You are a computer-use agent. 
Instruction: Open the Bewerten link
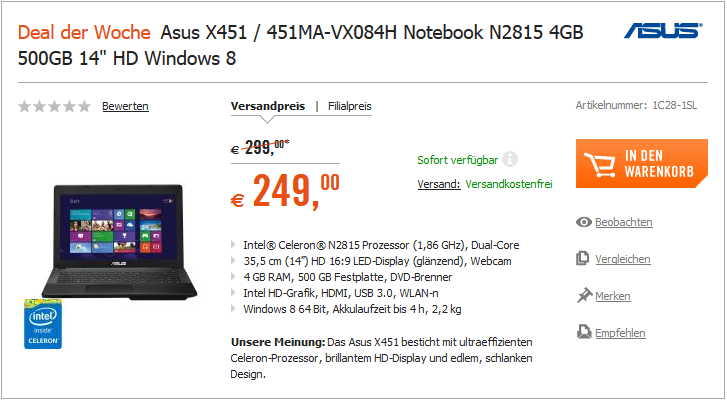(x=125, y=106)
